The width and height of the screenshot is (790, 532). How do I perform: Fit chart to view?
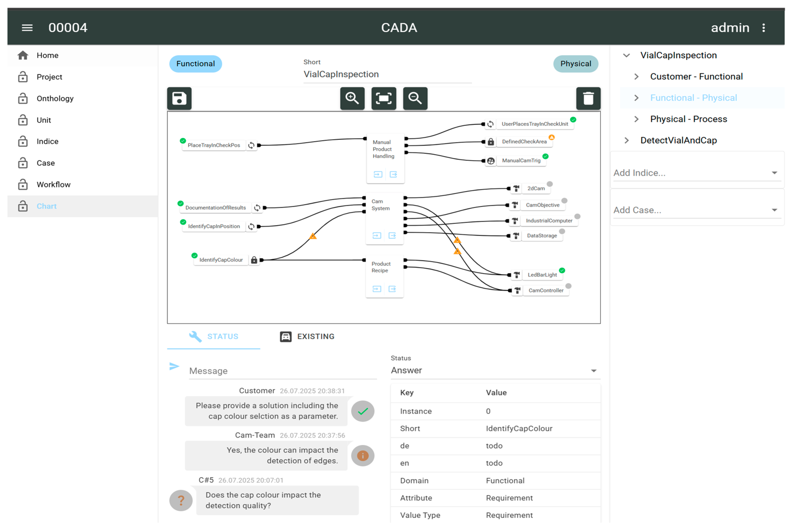tap(383, 98)
